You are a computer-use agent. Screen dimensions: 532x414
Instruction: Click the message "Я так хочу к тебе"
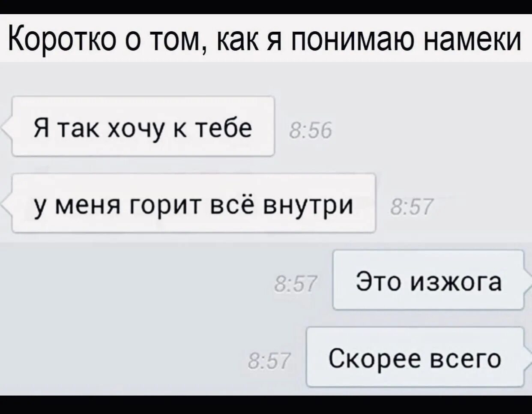pyautogui.click(x=143, y=126)
